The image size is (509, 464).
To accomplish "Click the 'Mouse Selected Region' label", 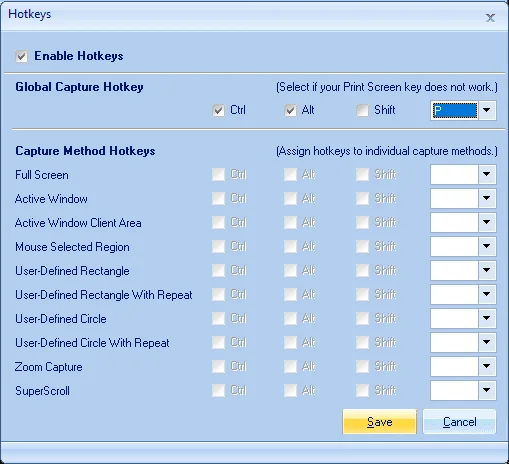I will 72,247.
